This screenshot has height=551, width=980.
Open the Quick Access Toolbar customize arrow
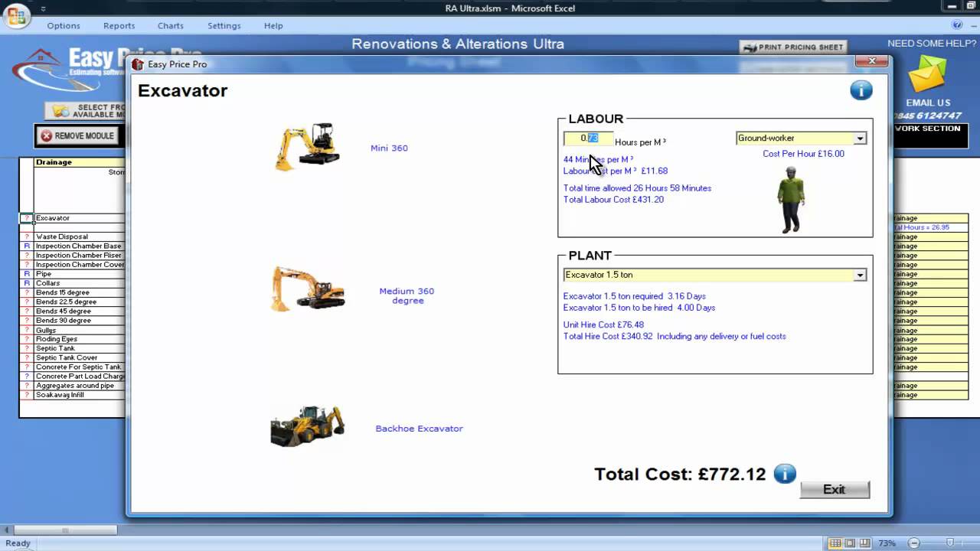tap(43, 8)
